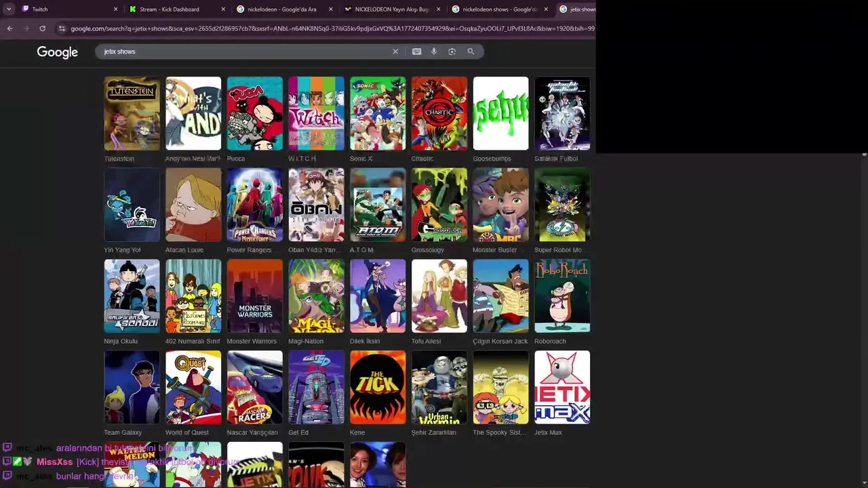Open the Power Rangers thumbnail
This screenshot has width=868, height=488.
[x=255, y=205]
